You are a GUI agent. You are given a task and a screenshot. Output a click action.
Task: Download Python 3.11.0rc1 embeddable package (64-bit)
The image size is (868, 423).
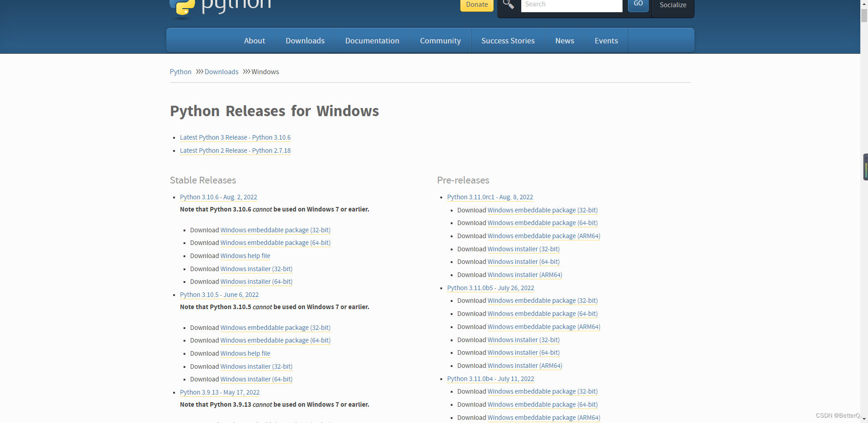click(x=542, y=223)
